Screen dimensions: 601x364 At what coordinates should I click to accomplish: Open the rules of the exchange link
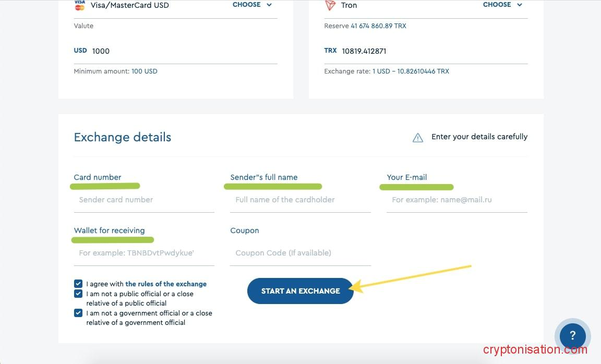(x=166, y=284)
